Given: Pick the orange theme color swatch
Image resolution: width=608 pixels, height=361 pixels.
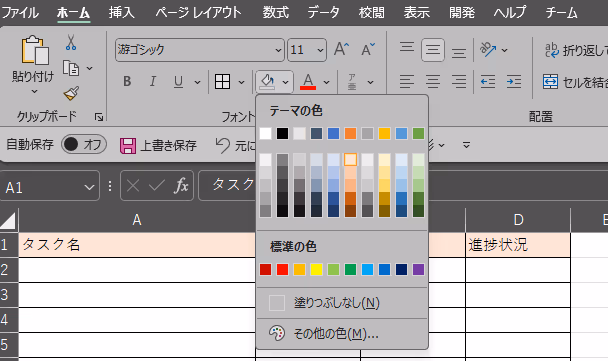Looking at the screenshot, I should click(x=350, y=134).
